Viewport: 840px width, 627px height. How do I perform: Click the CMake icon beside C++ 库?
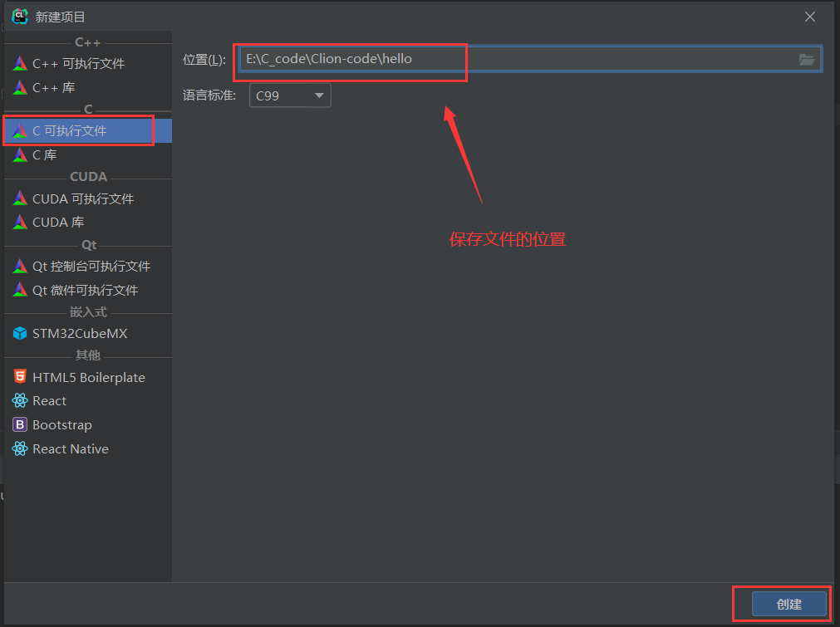(20, 87)
